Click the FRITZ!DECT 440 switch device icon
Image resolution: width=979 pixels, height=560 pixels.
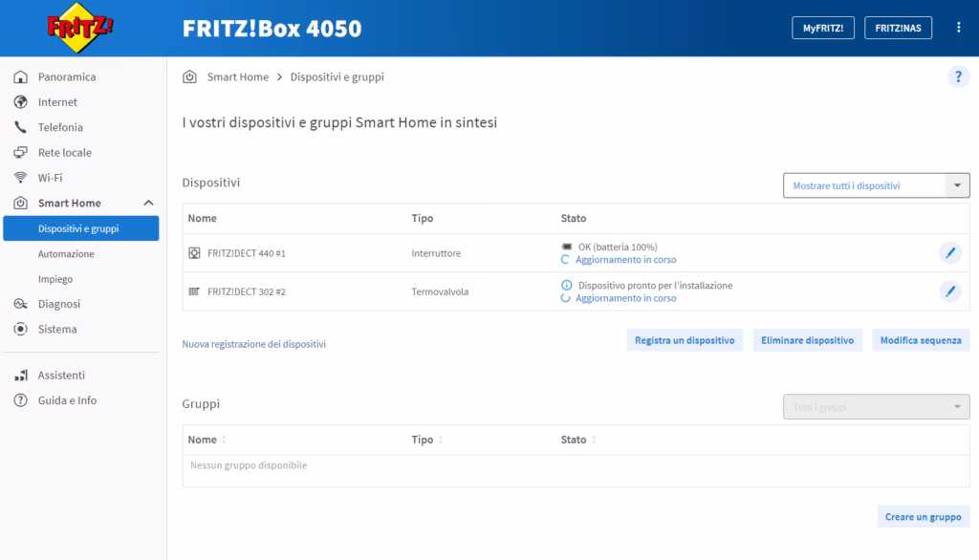pos(194,253)
